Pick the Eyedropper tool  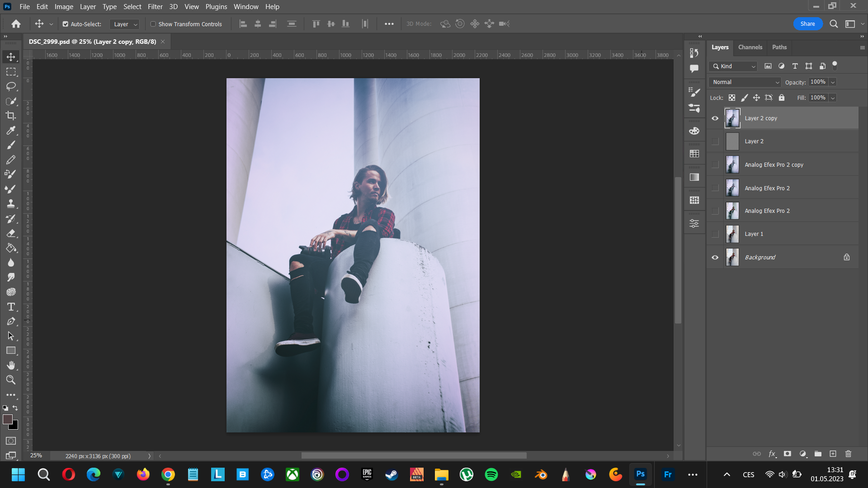tap(11, 131)
